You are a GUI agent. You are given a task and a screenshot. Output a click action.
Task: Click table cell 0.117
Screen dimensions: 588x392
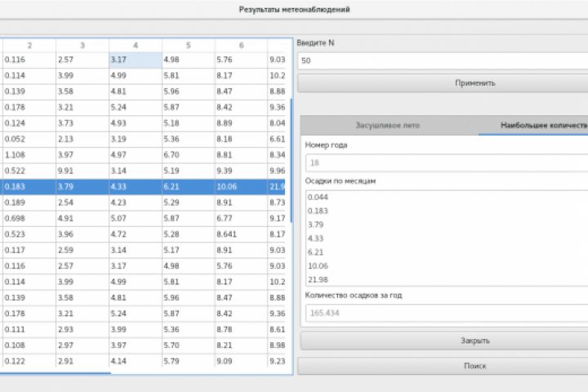(x=29, y=250)
